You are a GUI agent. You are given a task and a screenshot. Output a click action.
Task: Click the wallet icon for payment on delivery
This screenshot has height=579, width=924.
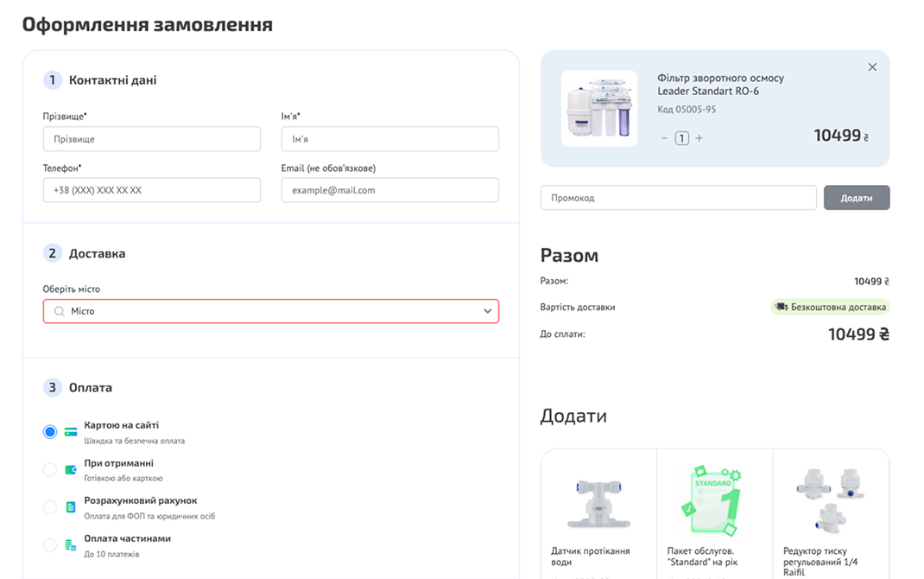71,469
